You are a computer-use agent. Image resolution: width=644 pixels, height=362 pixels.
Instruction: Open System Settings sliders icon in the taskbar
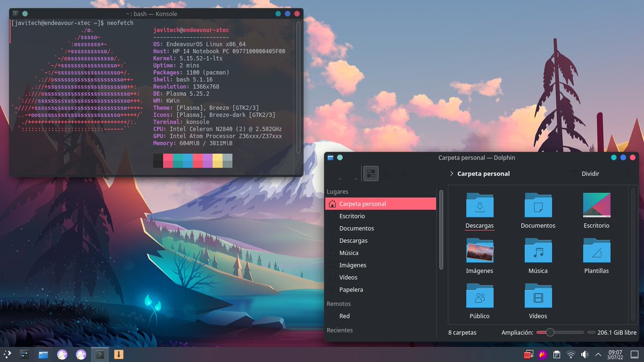click(25, 354)
